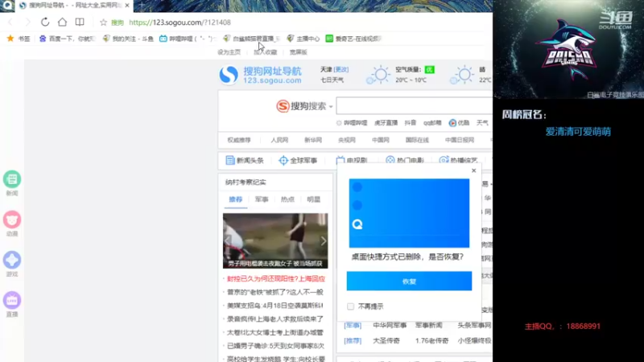Select the address bar URL 123.sogou.com
The height and width of the screenshot is (362, 644).
coord(180,23)
